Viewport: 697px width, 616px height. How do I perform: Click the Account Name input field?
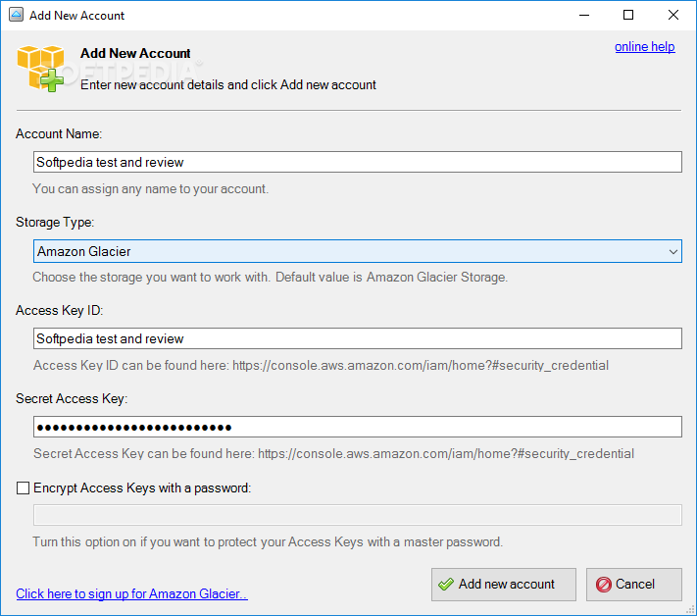pyautogui.click(x=358, y=162)
